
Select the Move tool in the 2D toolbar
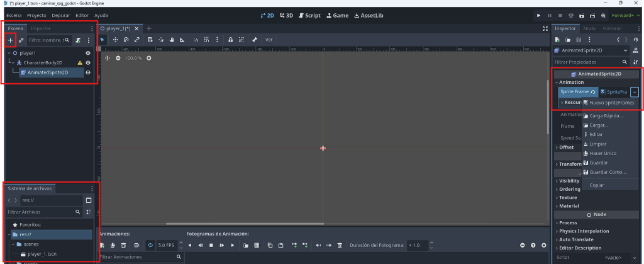coord(115,40)
